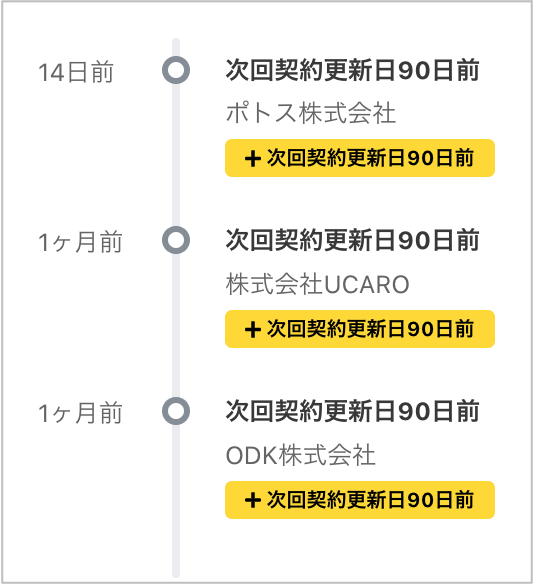This screenshot has height=584, width=534.
Task: Click the plus icon in ODK株式会社's yellow tag
Action: tap(252, 500)
